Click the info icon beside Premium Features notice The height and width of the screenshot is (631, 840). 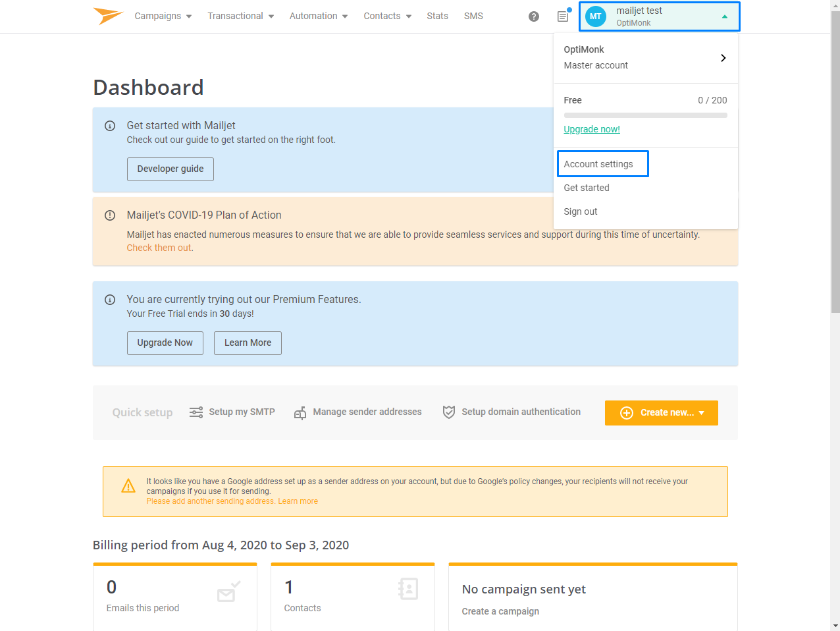coord(110,300)
